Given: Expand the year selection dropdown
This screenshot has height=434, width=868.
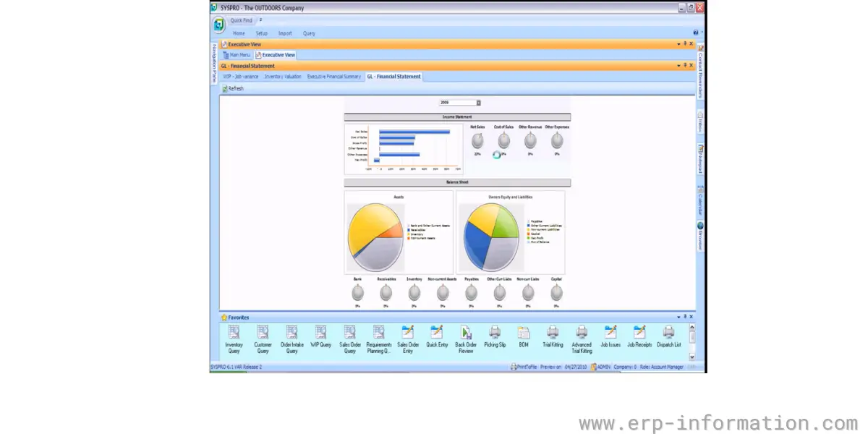Looking at the screenshot, I should tap(478, 103).
